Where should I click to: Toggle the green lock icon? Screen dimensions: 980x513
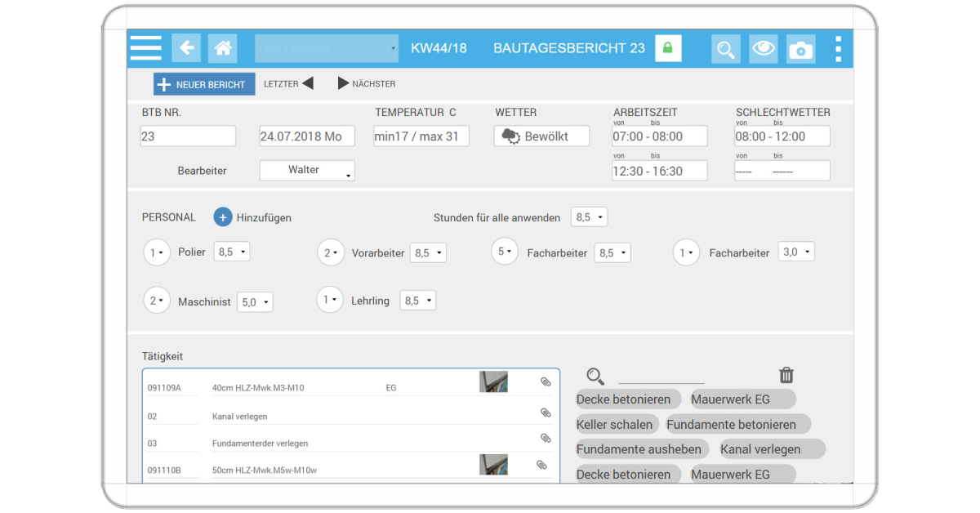[668, 47]
